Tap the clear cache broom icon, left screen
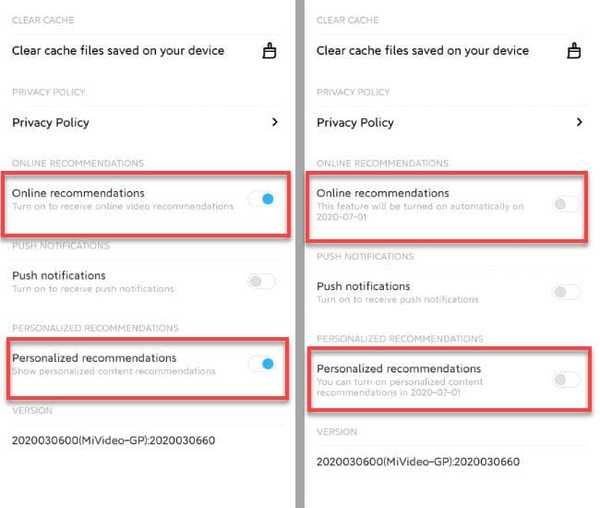This screenshot has width=600, height=508. (269, 50)
